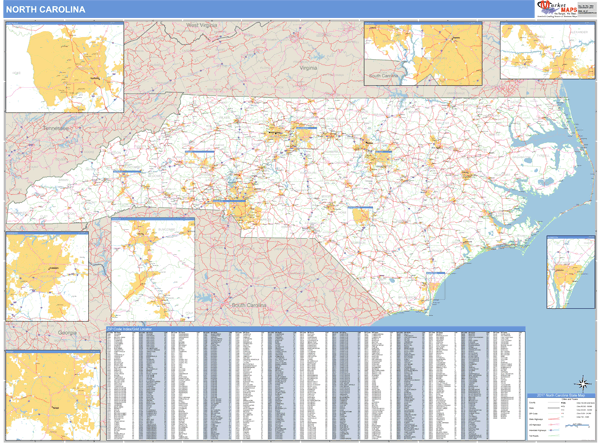
Task: Click the blue label bar over Charlotte
Action: pyautogui.click(x=230, y=200)
